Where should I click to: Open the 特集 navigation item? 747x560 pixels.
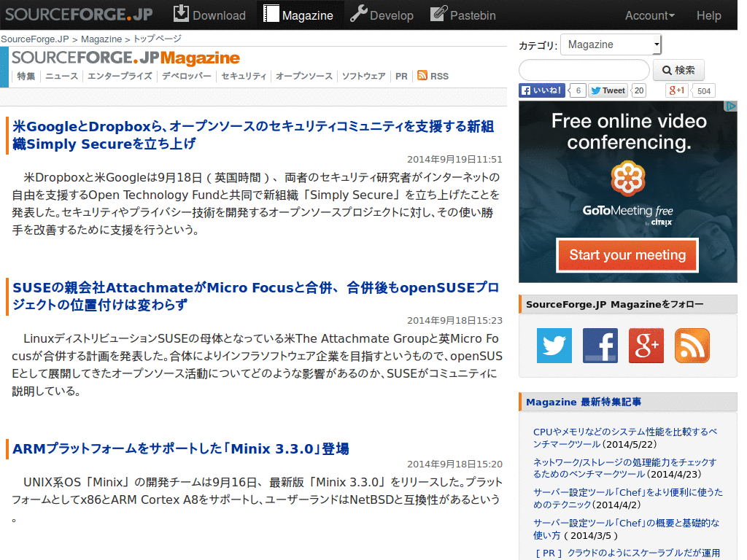pos(26,76)
